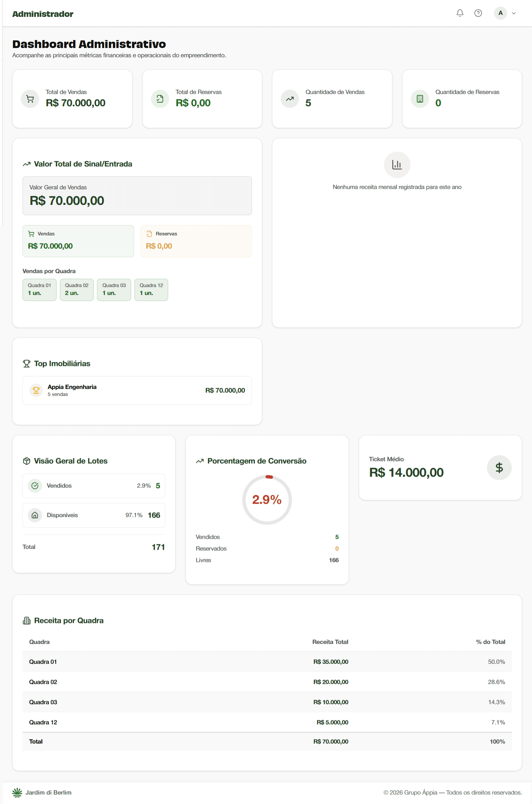
Task: Click the dollar sign icon on Ticket Médio
Action: click(x=499, y=467)
